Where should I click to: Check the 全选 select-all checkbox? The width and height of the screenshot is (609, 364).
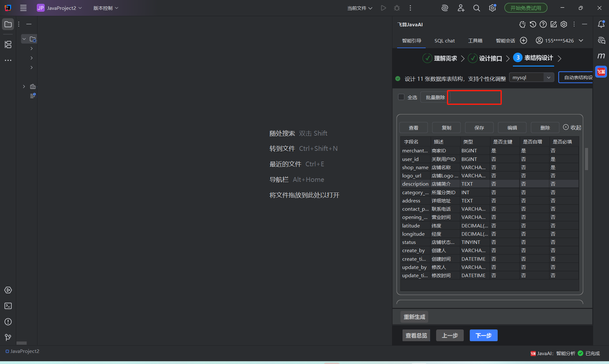coord(401,97)
